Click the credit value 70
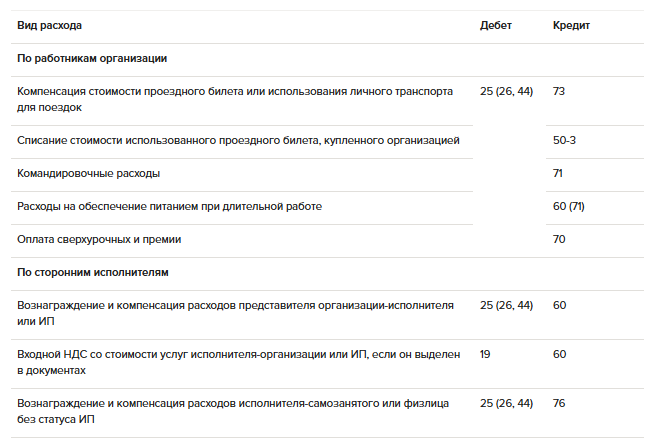This screenshot has height=448, width=654. (559, 239)
